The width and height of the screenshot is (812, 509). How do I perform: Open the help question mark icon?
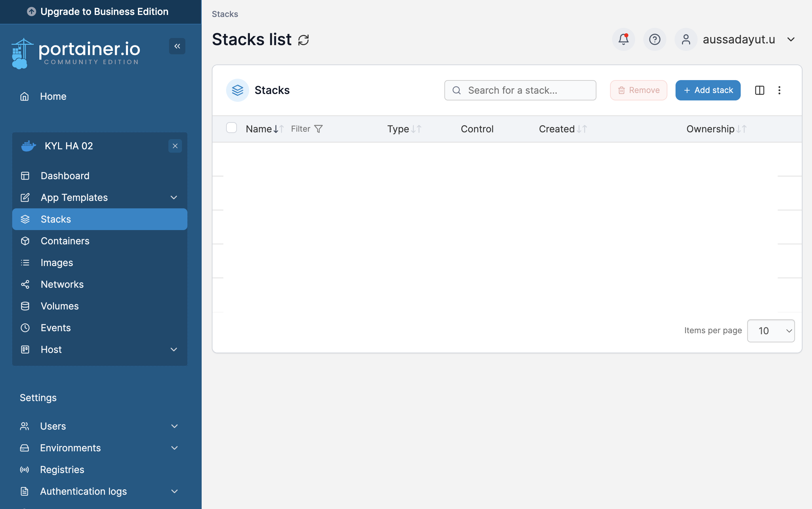pos(654,39)
